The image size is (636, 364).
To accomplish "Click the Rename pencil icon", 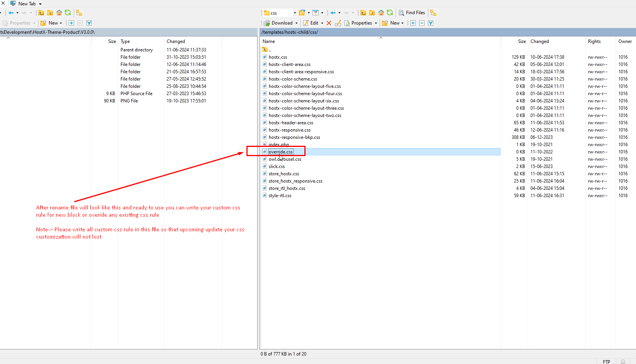I will 338,23.
